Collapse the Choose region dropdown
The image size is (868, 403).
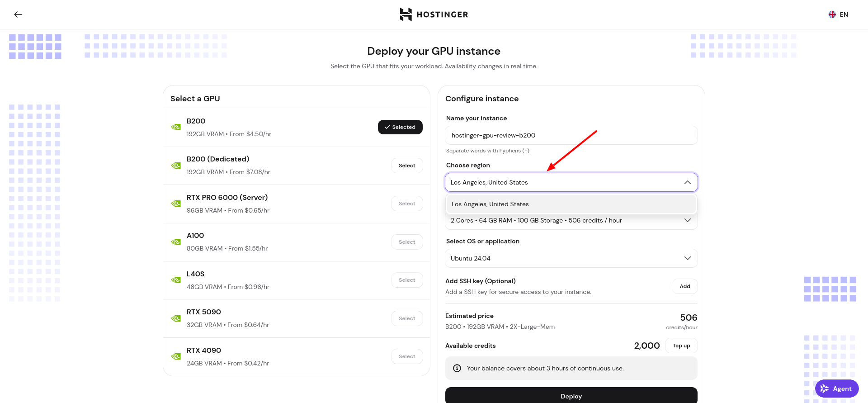(571, 182)
